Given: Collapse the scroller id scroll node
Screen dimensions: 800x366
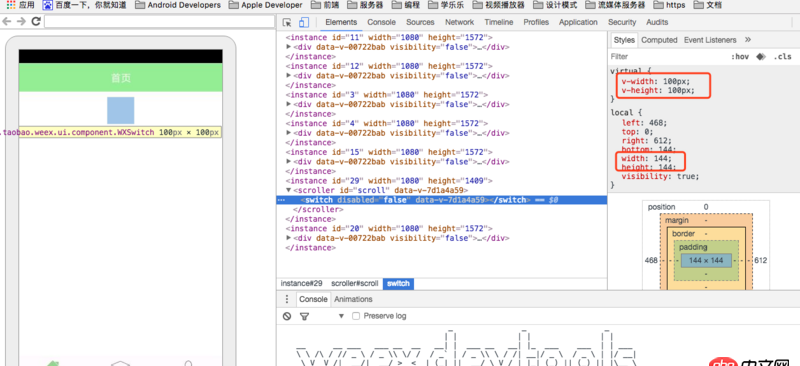Looking at the screenshot, I should click(x=289, y=190).
